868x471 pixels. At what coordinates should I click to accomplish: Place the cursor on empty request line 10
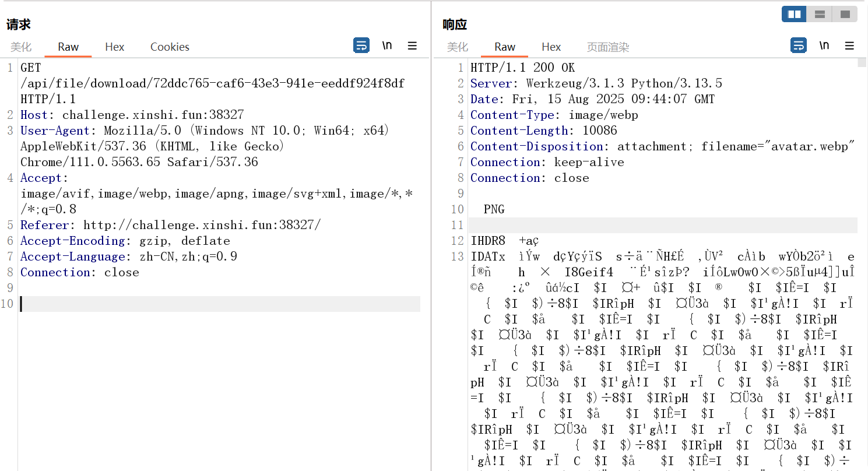[x=219, y=304]
